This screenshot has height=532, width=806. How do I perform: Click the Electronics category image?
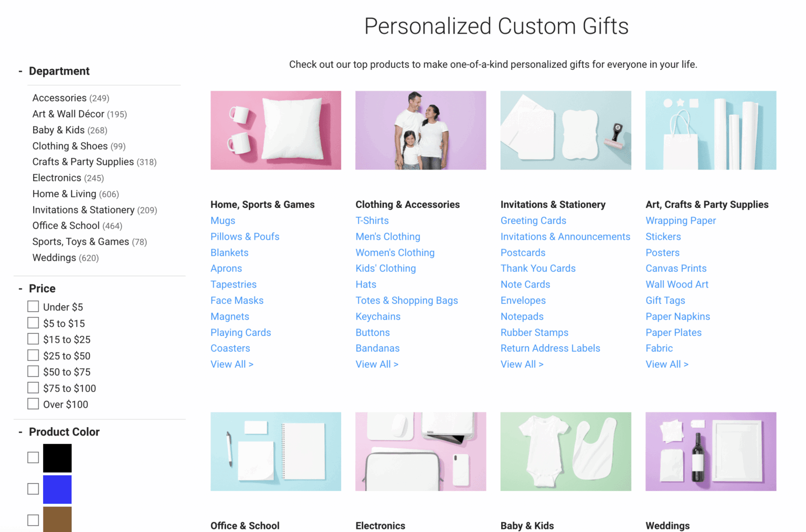(x=420, y=451)
